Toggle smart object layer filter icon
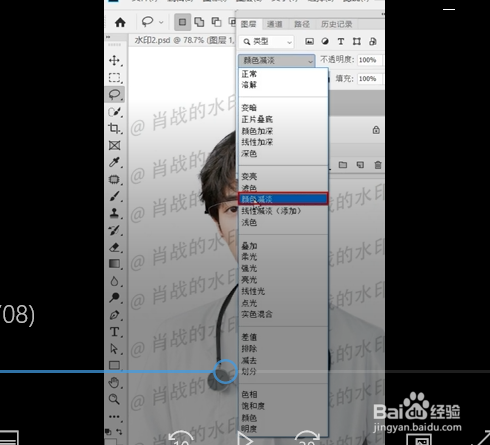Screen dimensions: 490x445 pyautogui.click(x=373, y=41)
